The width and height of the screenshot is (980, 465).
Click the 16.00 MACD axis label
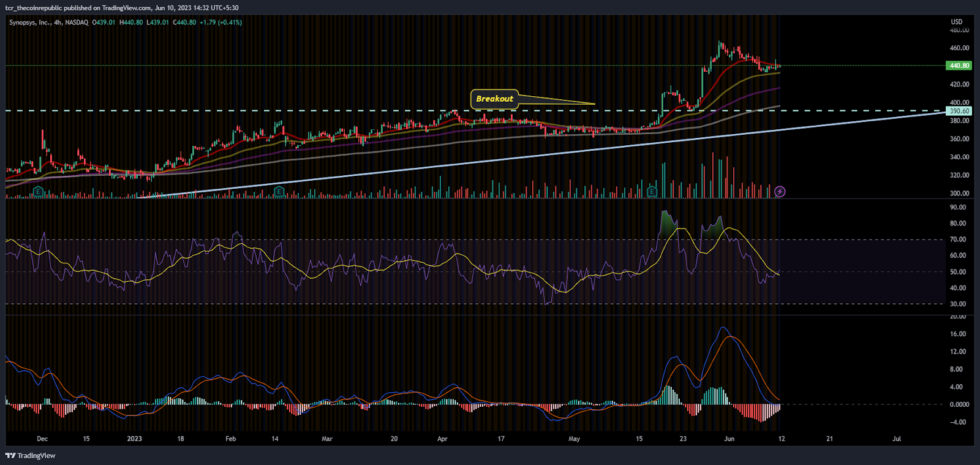pos(958,334)
